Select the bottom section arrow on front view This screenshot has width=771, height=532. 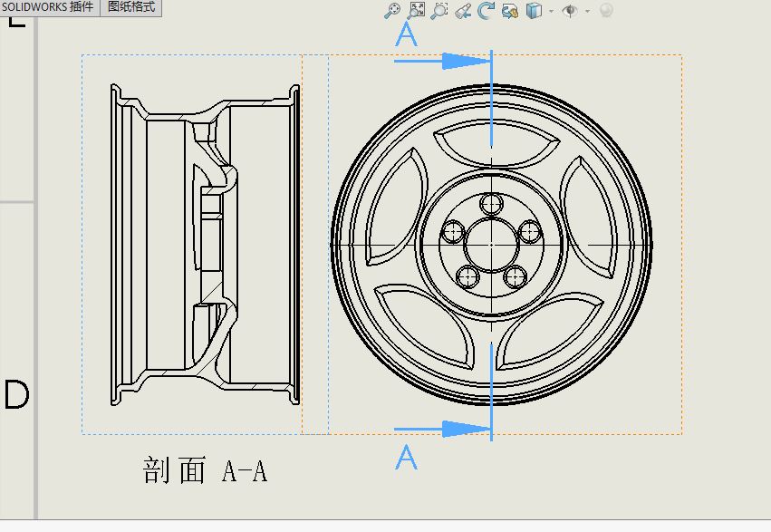click(x=442, y=429)
